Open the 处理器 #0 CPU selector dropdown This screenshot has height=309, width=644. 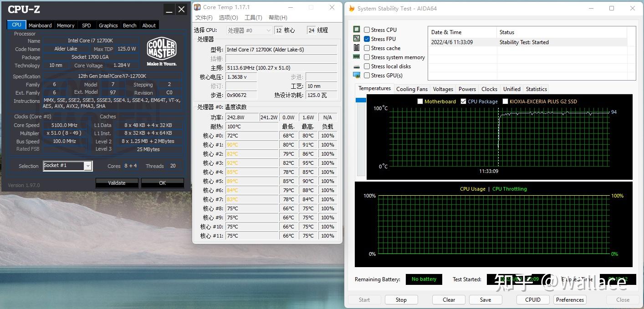pos(249,30)
